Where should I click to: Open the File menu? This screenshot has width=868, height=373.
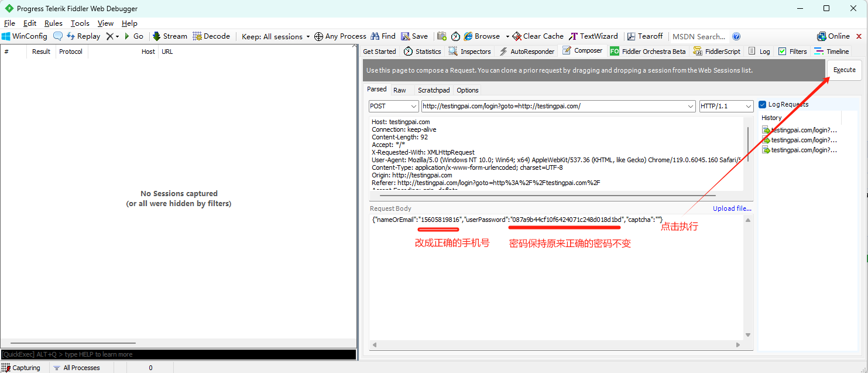click(9, 23)
